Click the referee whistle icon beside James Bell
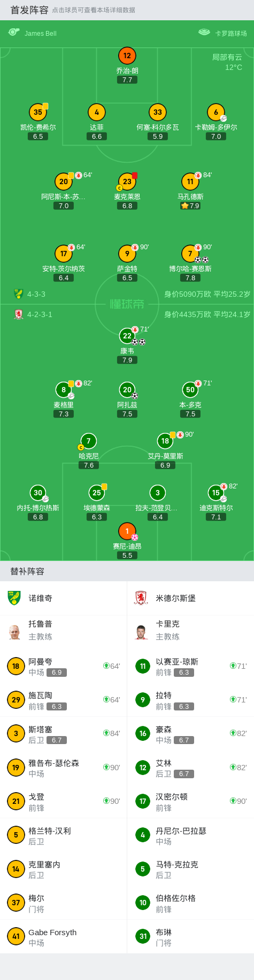Screen dimensions: 254x980 [14, 32]
